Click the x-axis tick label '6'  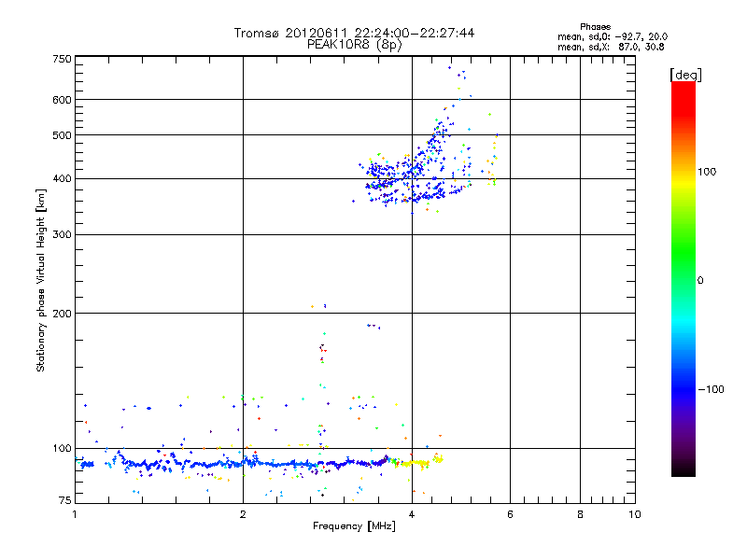click(510, 514)
